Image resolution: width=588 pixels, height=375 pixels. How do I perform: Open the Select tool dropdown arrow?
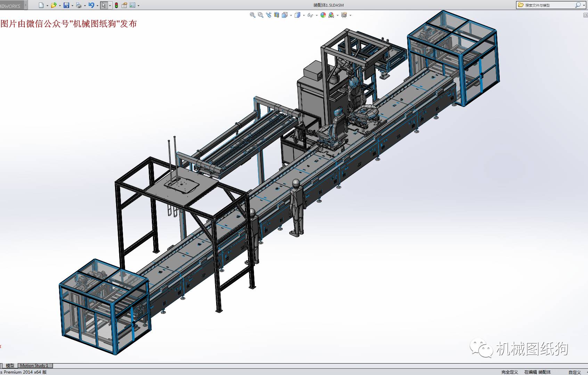[x=110, y=6]
